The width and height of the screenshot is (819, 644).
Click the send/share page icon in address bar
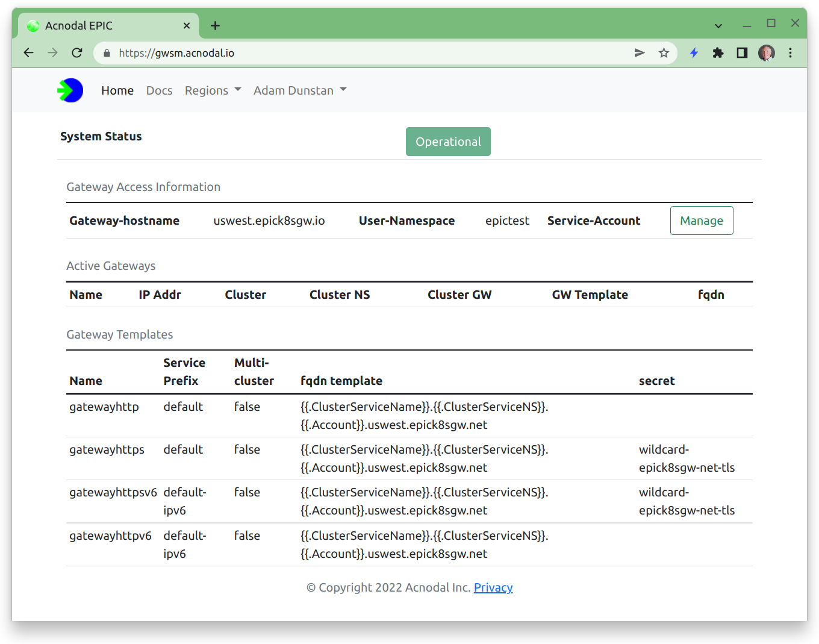pos(640,53)
